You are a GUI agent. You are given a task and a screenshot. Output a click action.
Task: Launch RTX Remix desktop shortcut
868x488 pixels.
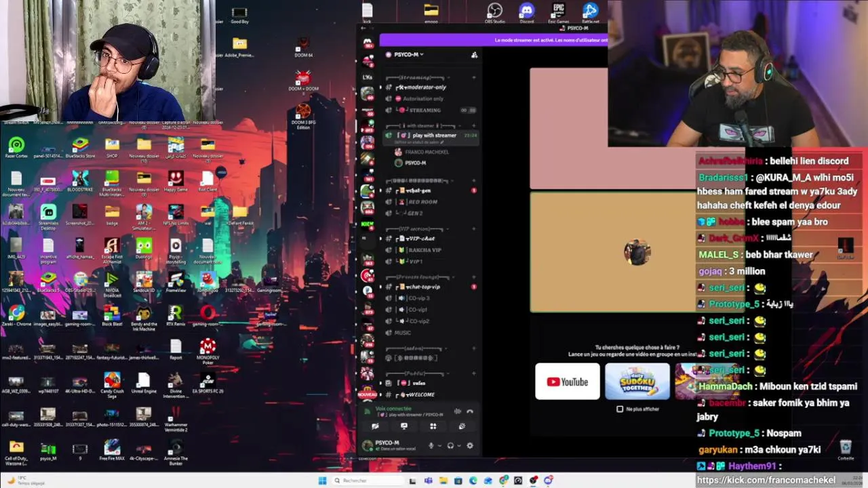(176, 316)
